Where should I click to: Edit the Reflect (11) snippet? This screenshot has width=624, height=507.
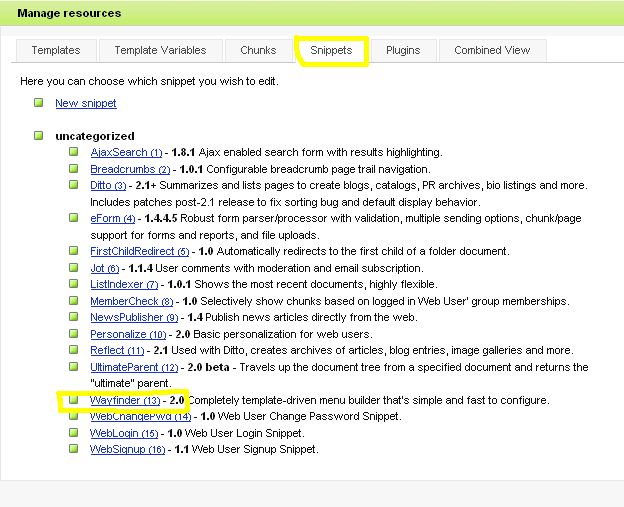point(117,351)
